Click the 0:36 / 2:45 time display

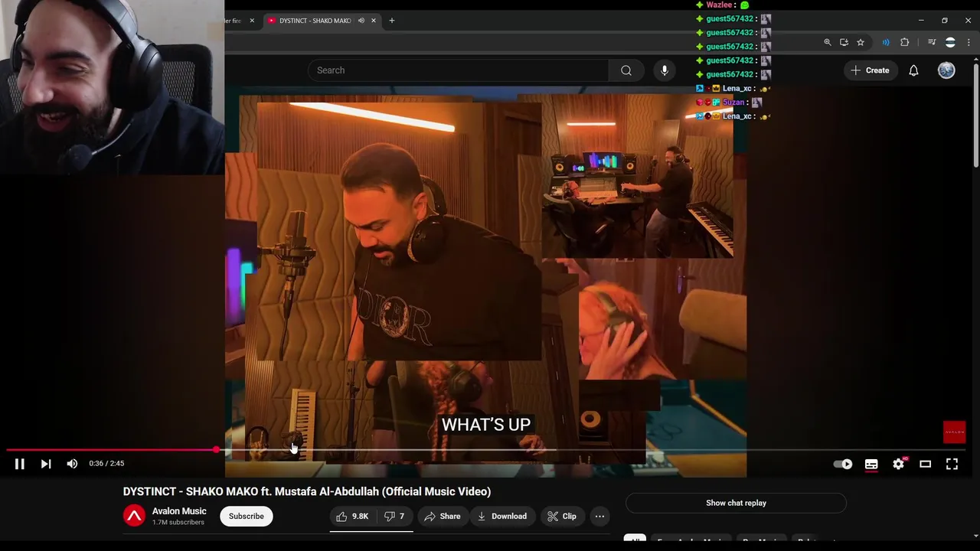click(x=106, y=464)
